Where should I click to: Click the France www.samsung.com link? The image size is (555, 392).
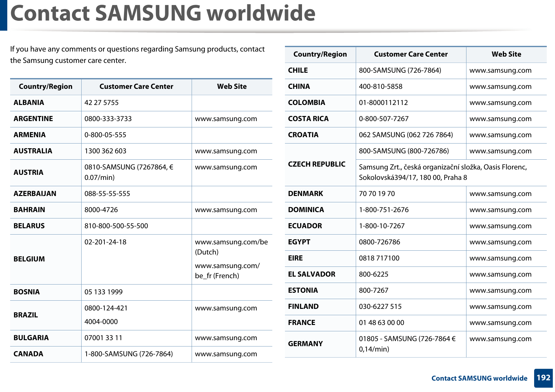[500, 323]
